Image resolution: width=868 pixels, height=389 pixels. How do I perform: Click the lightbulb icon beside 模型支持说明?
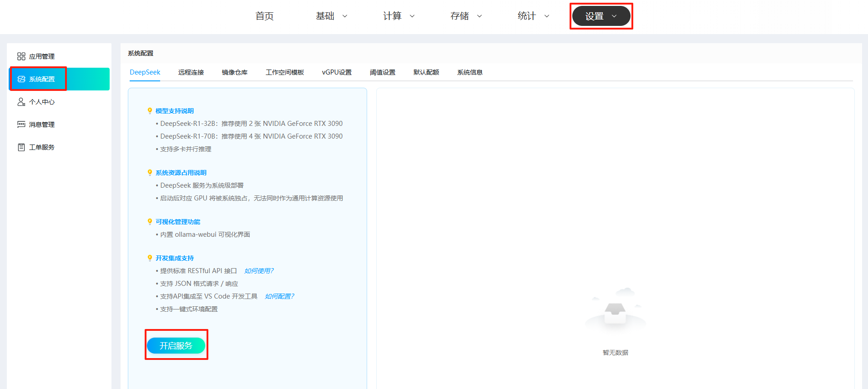[x=150, y=111]
